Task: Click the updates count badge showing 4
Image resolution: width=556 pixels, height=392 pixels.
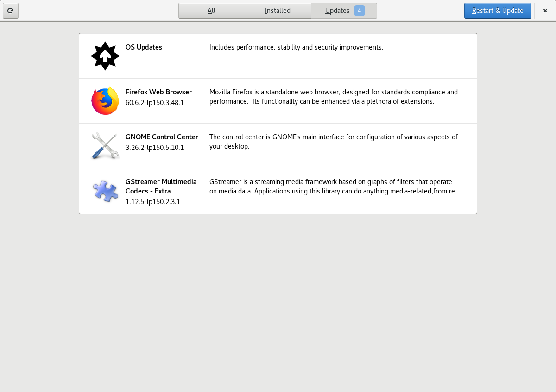Action: click(x=360, y=11)
